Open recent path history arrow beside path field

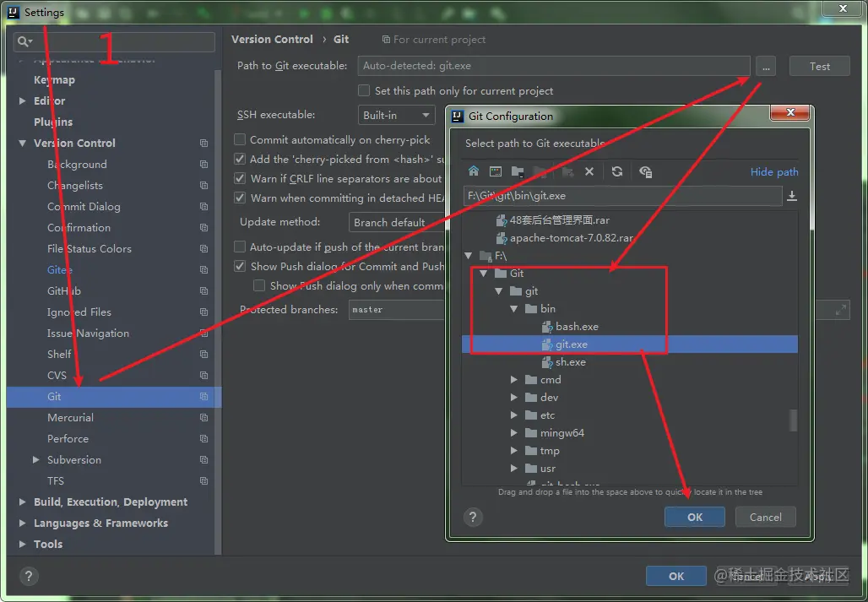click(792, 196)
